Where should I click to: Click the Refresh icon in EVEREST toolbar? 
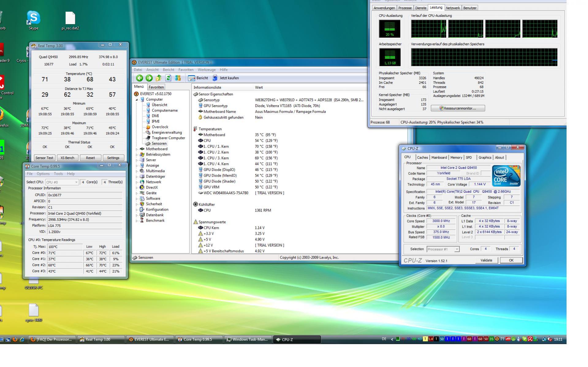168,78
